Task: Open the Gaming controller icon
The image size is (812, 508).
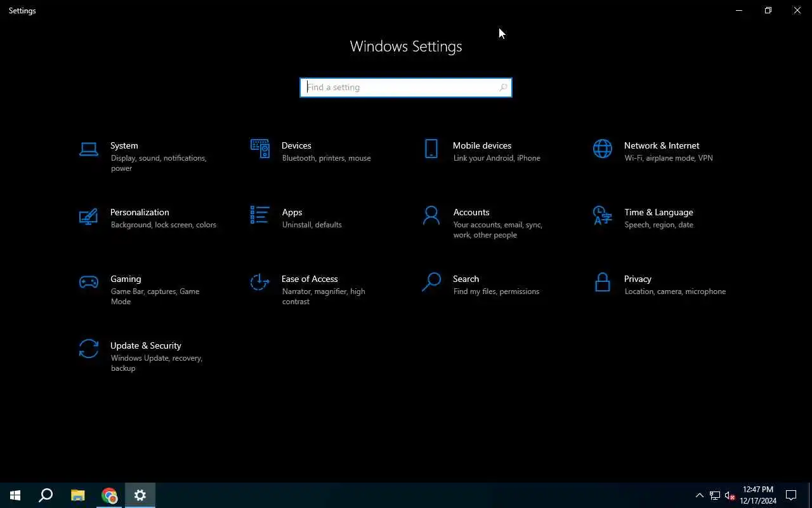Action: click(89, 282)
